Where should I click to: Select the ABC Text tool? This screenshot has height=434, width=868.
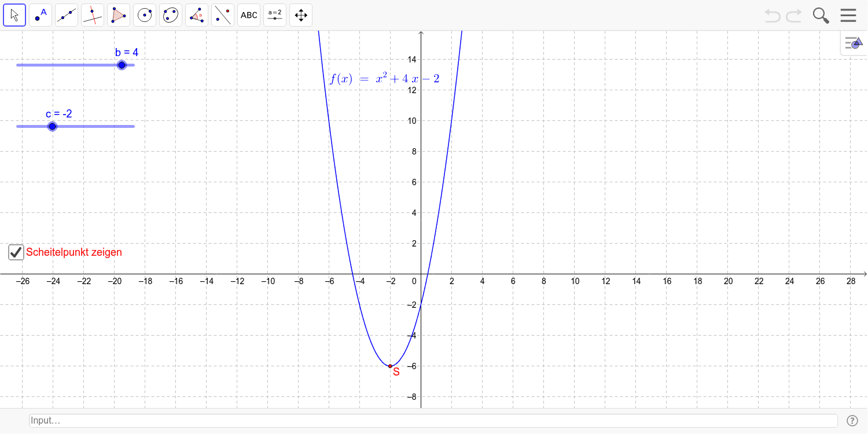249,15
